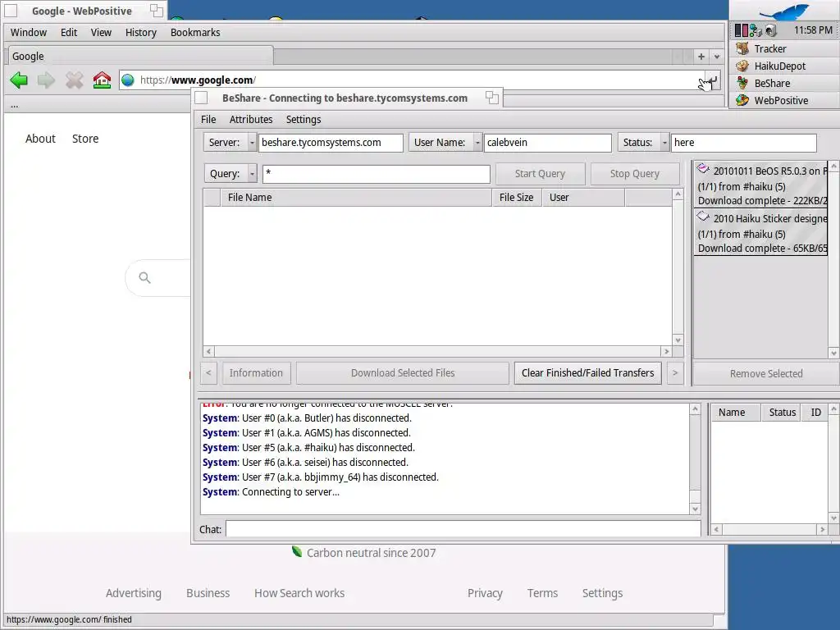Viewport: 840px width, 630px height.
Task: Add a new WebPositive tab with plus
Action: 701,57
